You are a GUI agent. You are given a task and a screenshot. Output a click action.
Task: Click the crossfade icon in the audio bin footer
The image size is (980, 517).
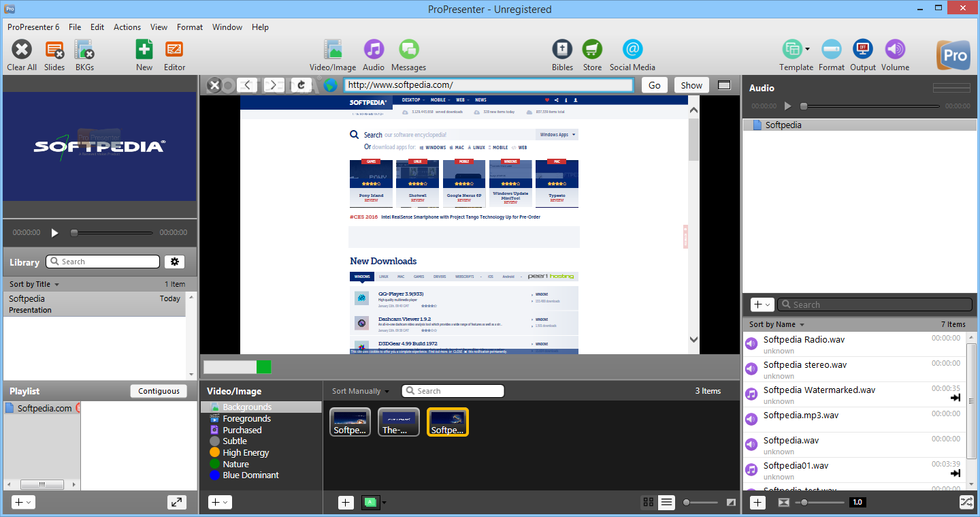[784, 503]
